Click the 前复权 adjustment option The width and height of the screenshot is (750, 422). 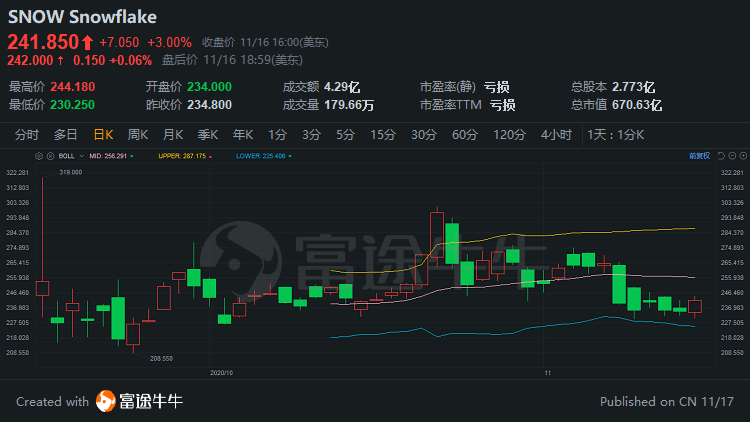coord(699,156)
